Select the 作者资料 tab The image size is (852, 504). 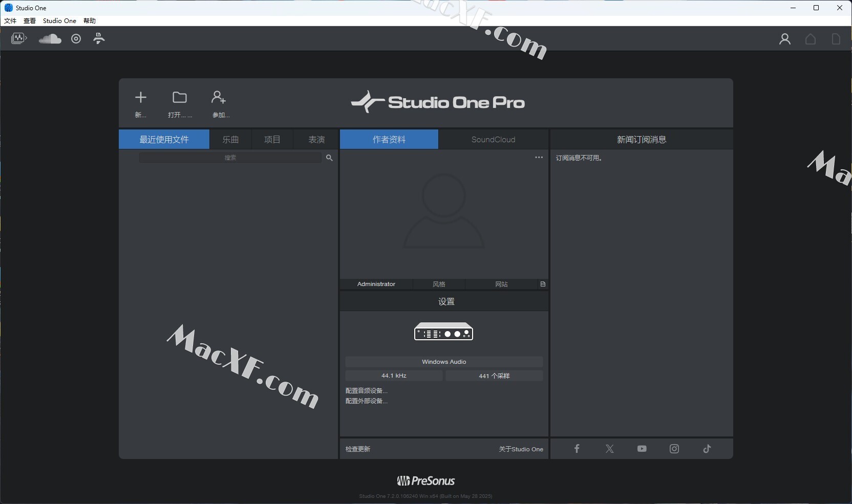point(389,139)
